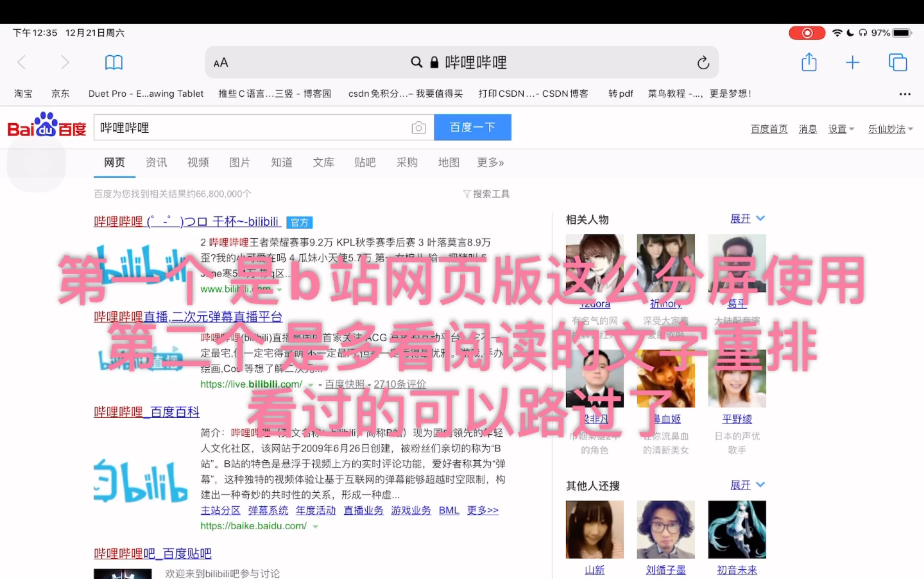Viewport: 924px width, 579px height.
Task: Open 哔哩哔哩_百度百科 result title
Action: tap(146, 412)
